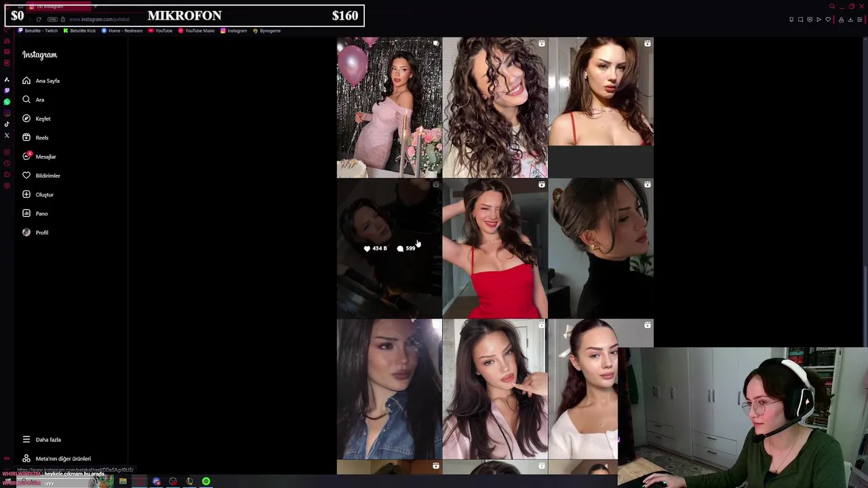Viewport: 868px width, 488px height.
Task: Open thumbnail with pink balloons and dress
Action: (389, 107)
